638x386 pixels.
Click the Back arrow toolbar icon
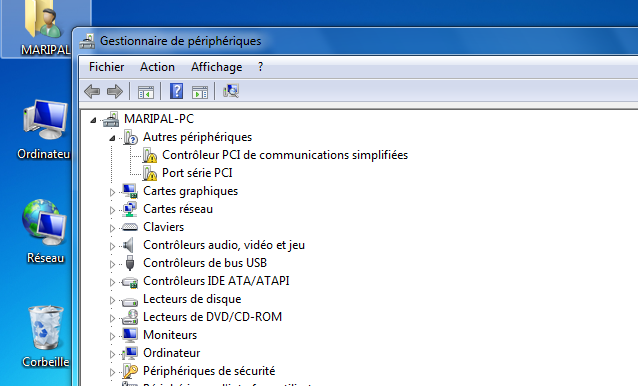click(92, 91)
